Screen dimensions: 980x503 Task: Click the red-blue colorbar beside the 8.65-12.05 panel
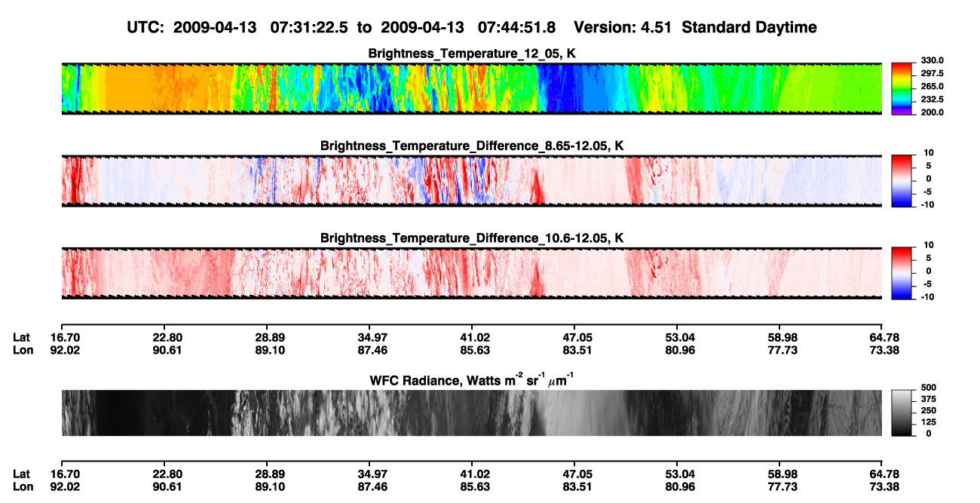(x=902, y=180)
